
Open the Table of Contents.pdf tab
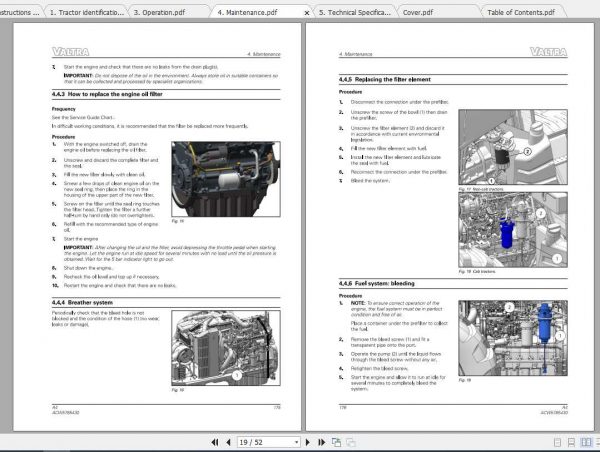tap(521, 12)
